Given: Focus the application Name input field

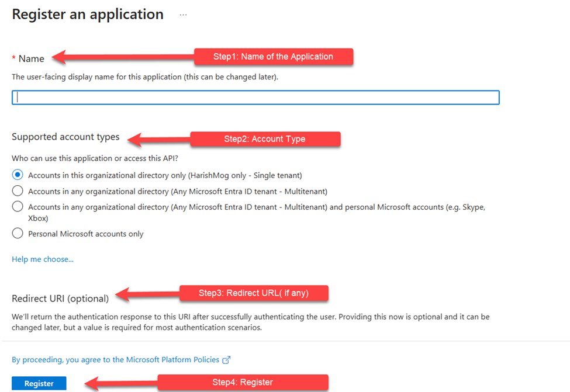Looking at the screenshot, I should click(x=255, y=98).
